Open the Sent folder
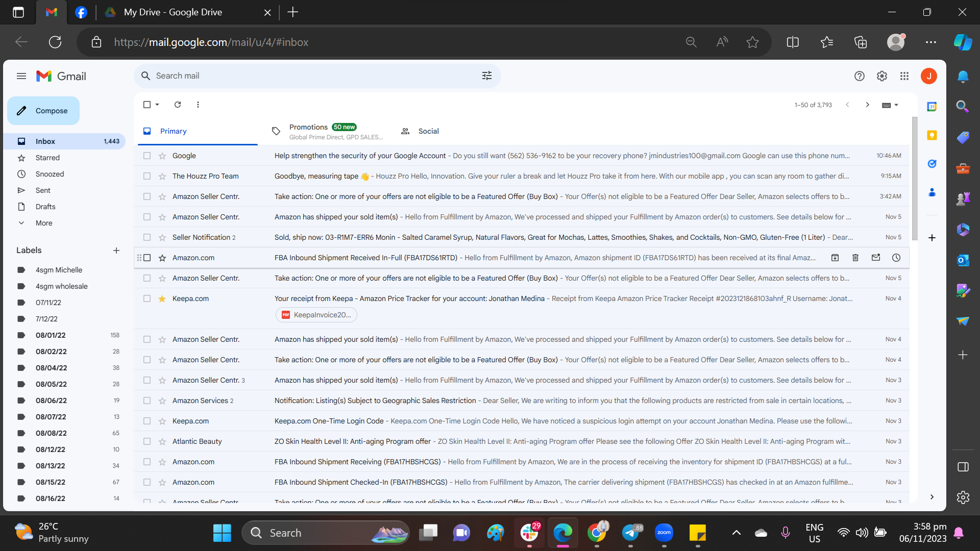 click(43, 190)
